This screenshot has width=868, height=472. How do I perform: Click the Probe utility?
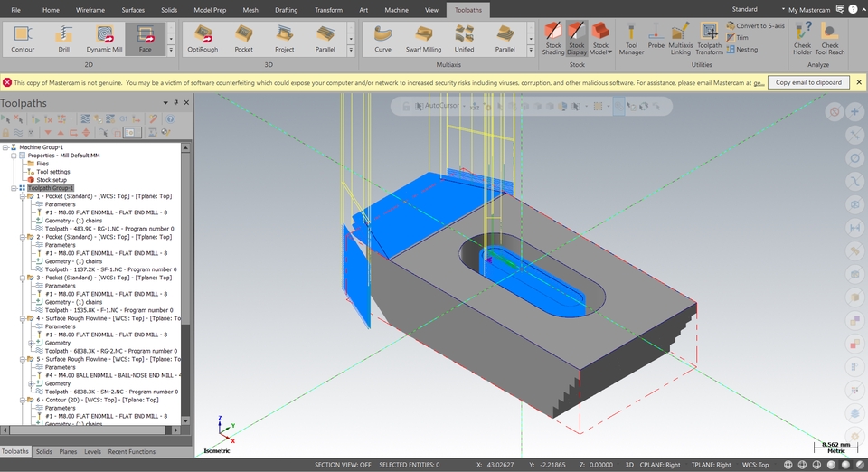(x=656, y=36)
